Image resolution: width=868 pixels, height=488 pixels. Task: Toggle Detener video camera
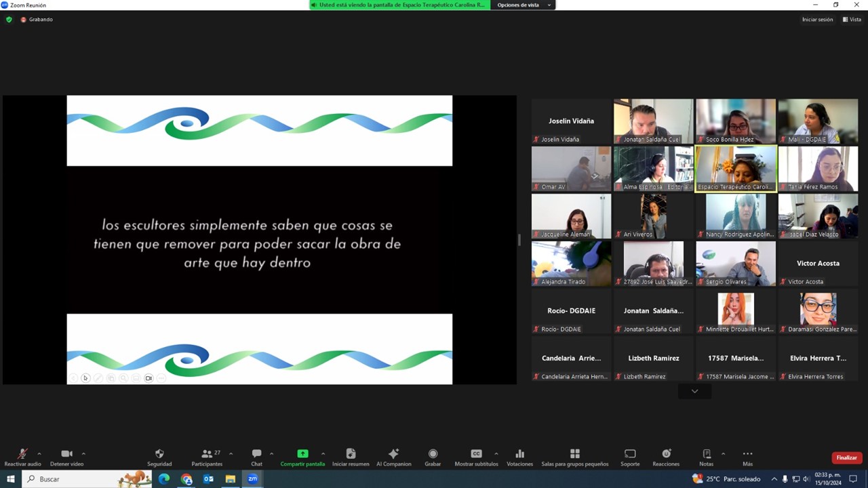click(x=66, y=454)
